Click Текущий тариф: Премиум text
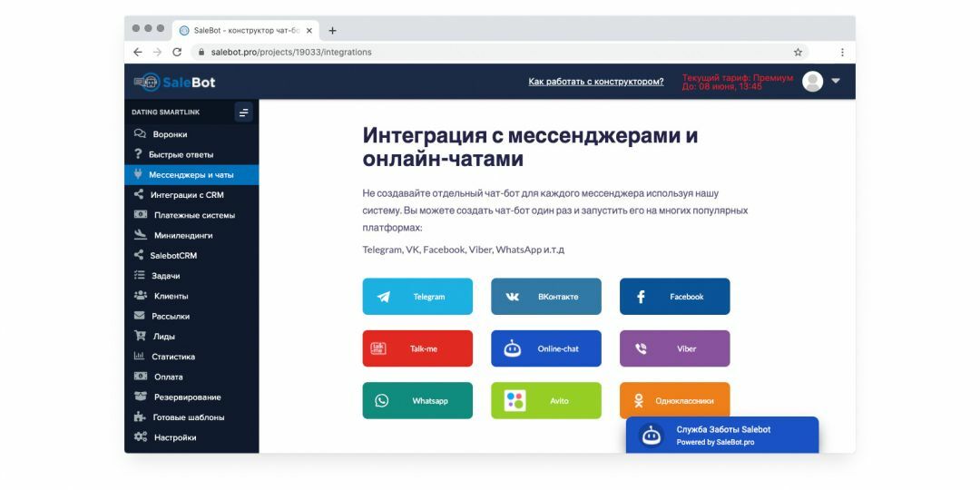The width and height of the screenshot is (980, 490). coord(738,78)
